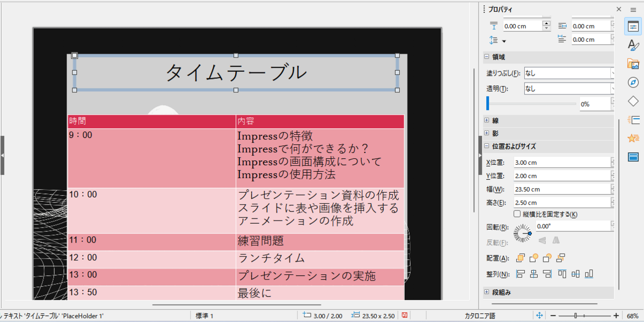
Task: Click the Y位置 input field
Action: point(563,175)
